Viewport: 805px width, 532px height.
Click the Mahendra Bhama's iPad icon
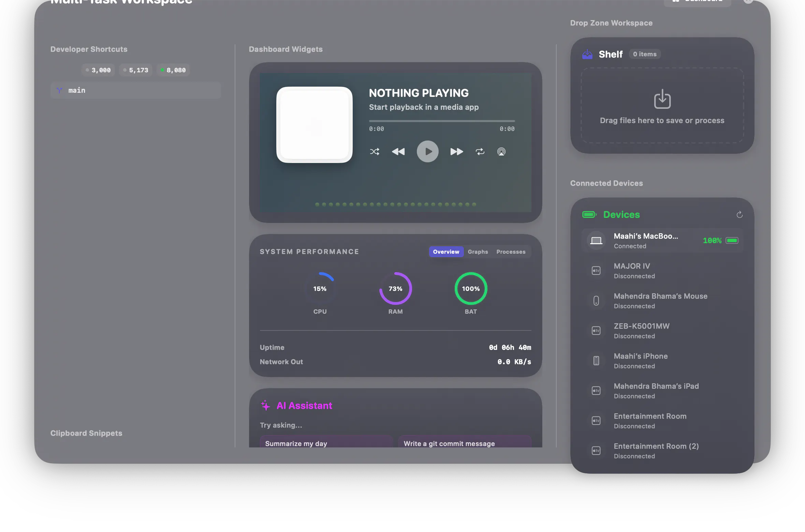coord(596,391)
